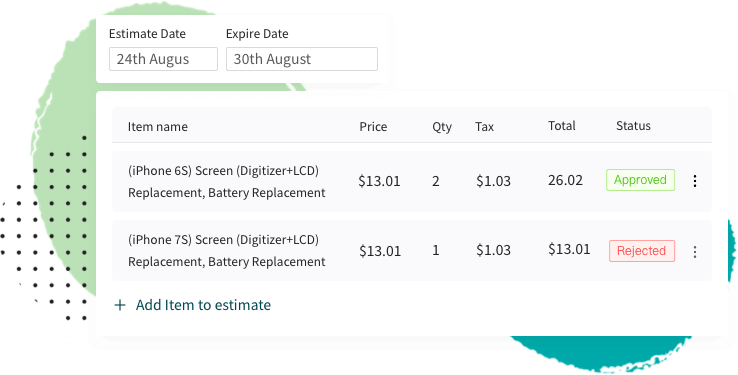Click Add Item to estimate link
The width and height of the screenshot is (738, 375).
203,305
